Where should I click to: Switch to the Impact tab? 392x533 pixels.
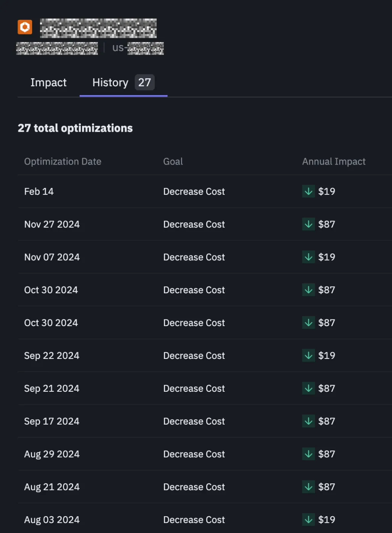(x=48, y=82)
